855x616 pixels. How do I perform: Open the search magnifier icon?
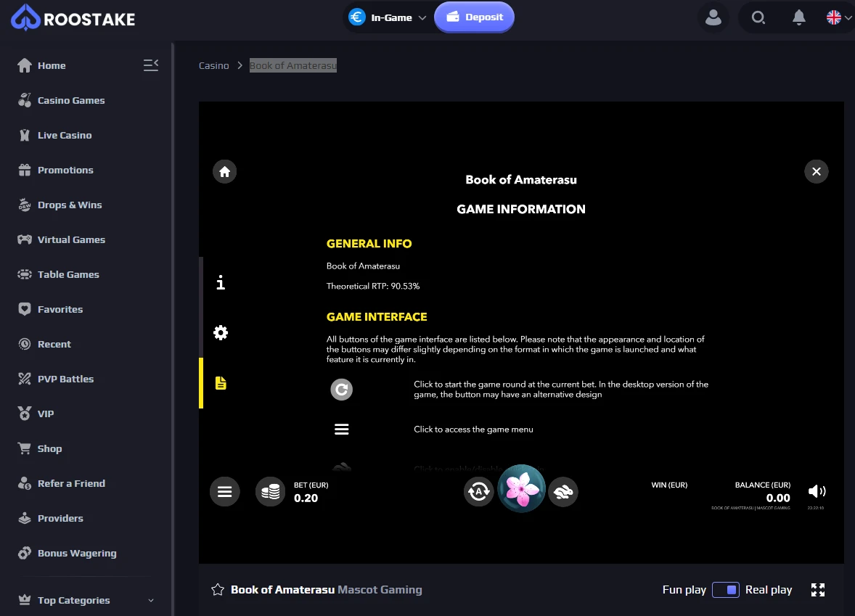758,17
